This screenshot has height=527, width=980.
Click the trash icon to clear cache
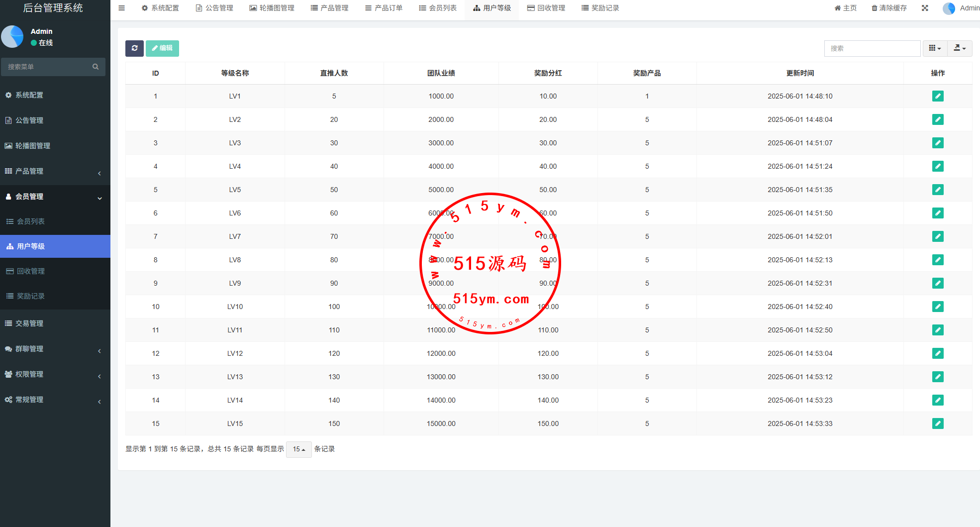(x=874, y=8)
